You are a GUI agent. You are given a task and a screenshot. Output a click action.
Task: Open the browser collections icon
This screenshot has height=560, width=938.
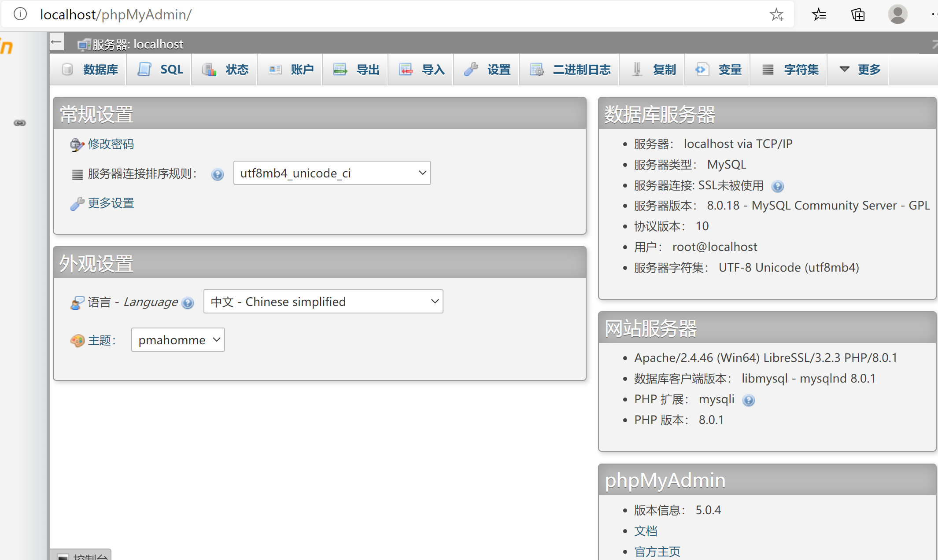[858, 15]
